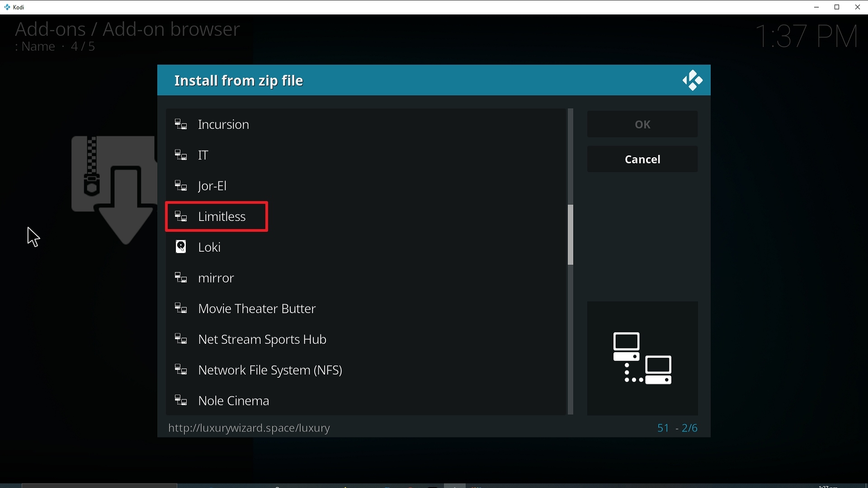Click the network icon beside Movie Theater Butter
Viewport: 868px width, 488px height.
(181, 309)
